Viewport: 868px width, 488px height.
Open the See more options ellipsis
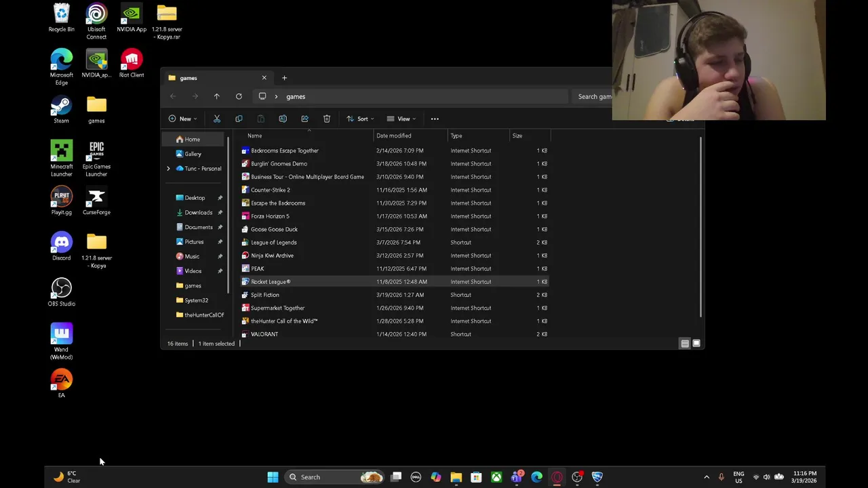tap(435, 119)
